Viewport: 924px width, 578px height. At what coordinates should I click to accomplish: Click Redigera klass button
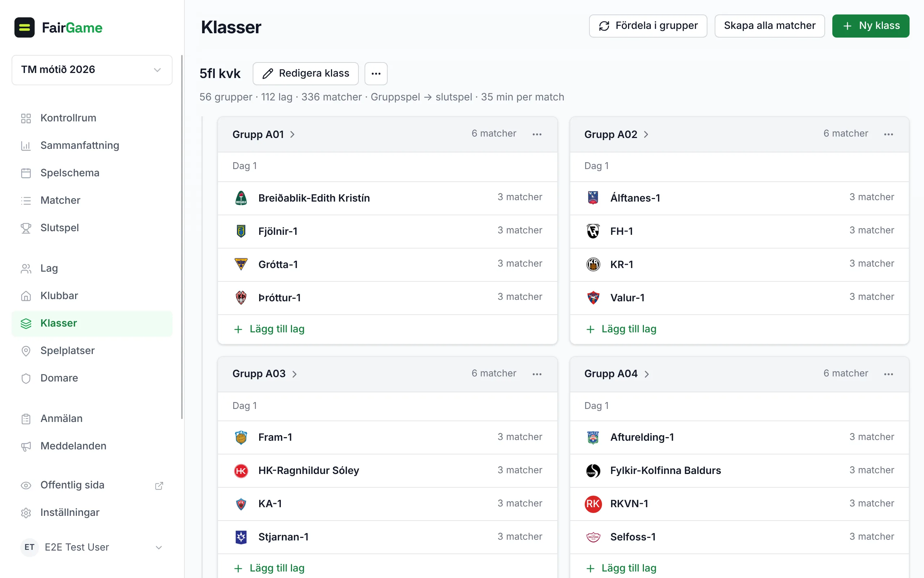pos(305,73)
